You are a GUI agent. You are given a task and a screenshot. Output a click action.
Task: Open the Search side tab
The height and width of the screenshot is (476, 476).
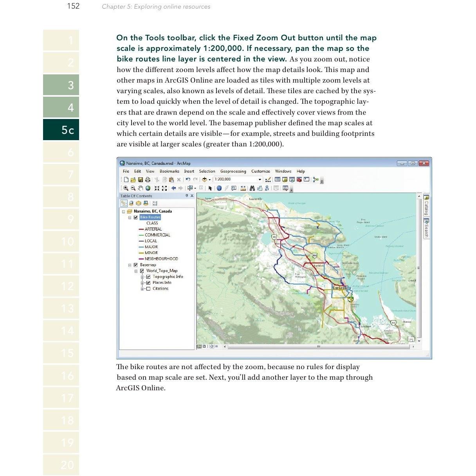click(426, 228)
